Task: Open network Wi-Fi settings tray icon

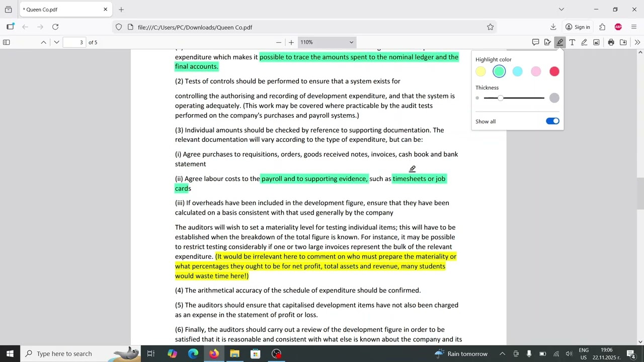Action: point(556,353)
